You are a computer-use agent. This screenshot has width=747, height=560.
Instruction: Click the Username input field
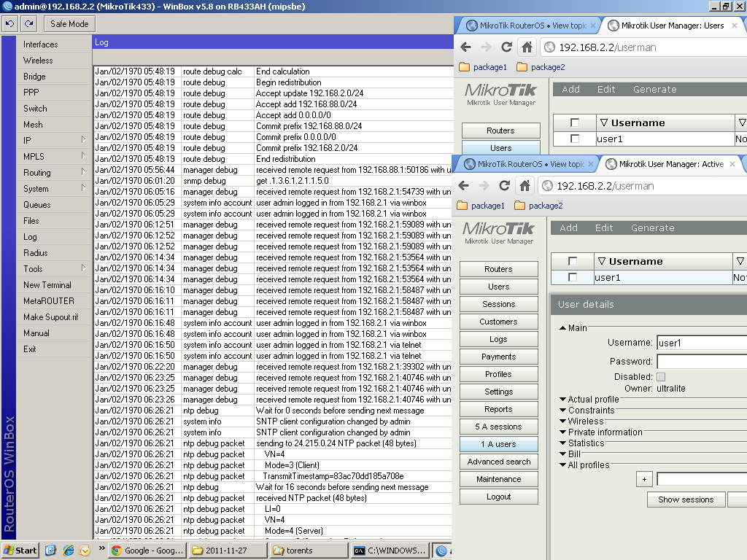(700, 343)
